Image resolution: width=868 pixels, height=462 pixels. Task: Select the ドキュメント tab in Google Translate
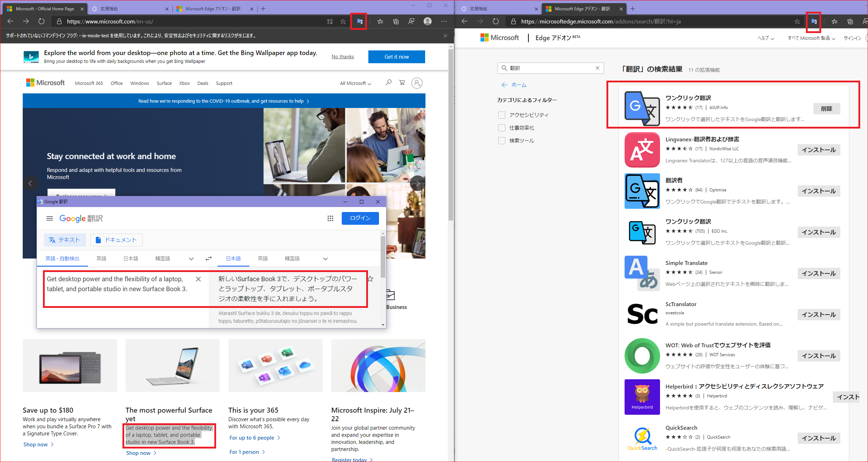tap(116, 240)
